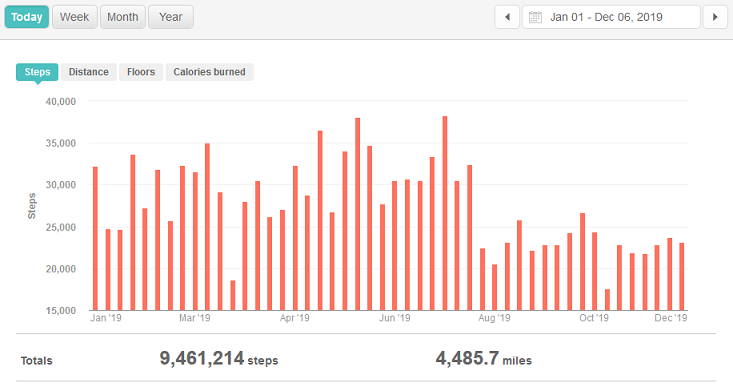Viewport: 733px width, 387px height.
Task: Click the Jun '19 axis label
Action: click(395, 318)
